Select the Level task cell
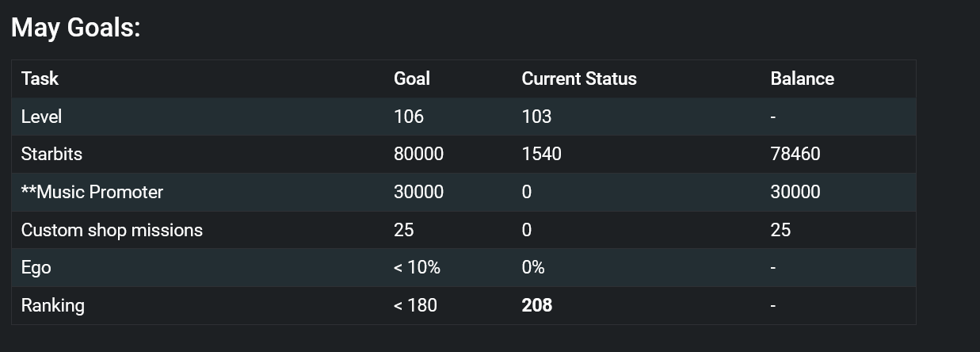 click(41, 117)
